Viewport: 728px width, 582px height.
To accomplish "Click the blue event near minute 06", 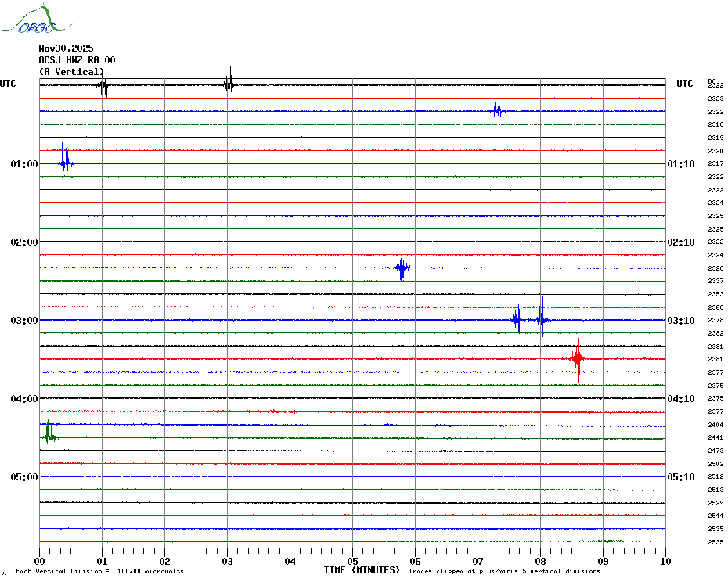I will 402,268.
